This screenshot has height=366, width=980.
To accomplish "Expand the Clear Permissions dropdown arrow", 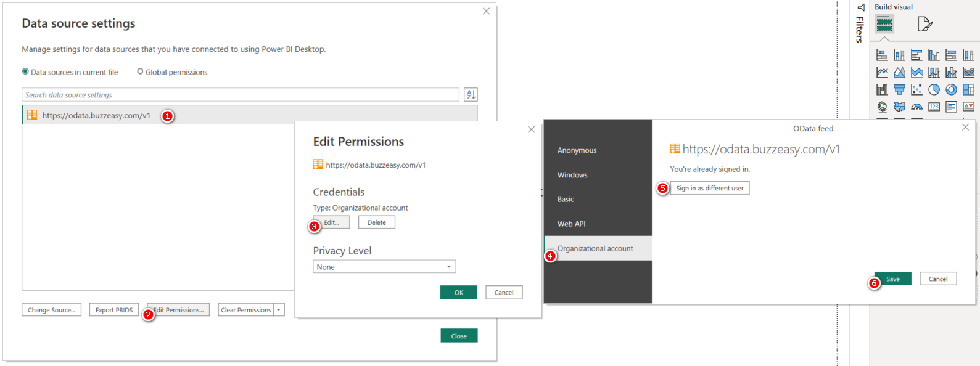I will [279, 310].
